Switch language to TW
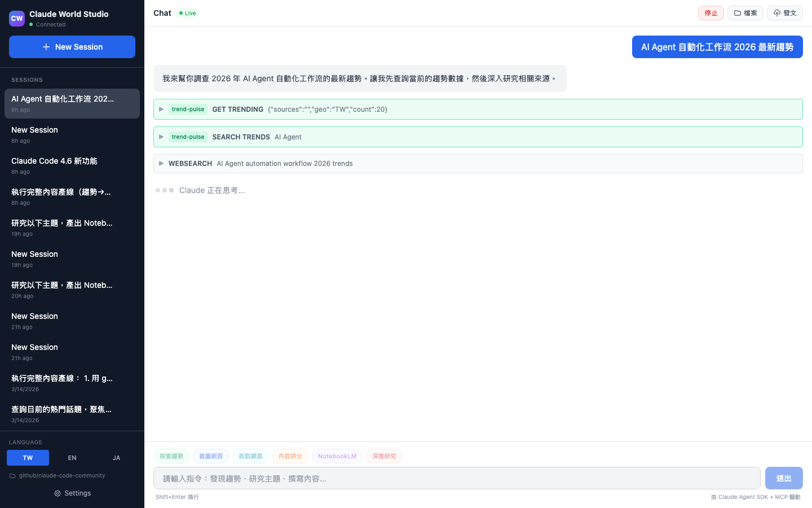812x508 pixels. pyautogui.click(x=28, y=458)
